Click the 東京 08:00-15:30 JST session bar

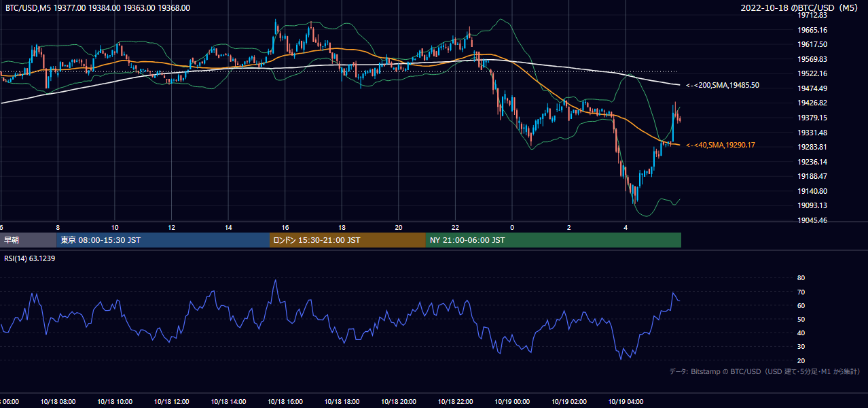pos(163,240)
